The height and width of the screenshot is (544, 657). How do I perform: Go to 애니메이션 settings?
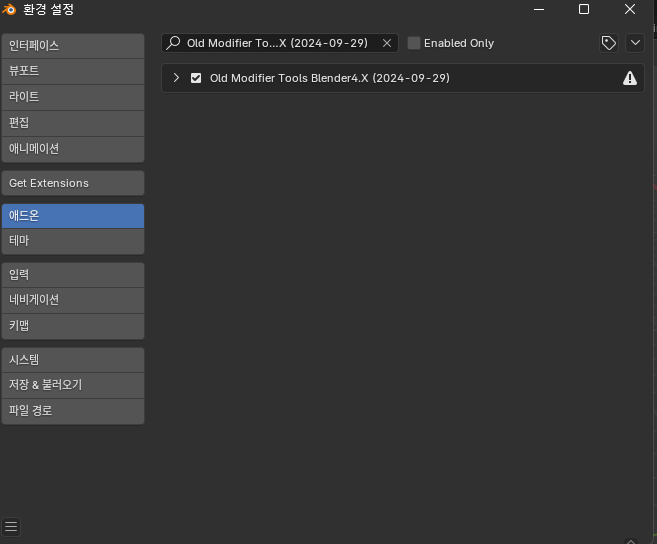pos(73,149)
